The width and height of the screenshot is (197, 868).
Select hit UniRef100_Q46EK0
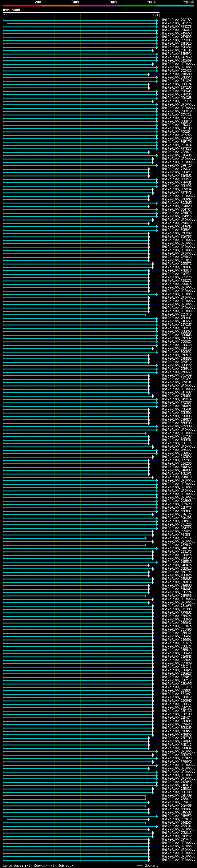coord(177,822)
